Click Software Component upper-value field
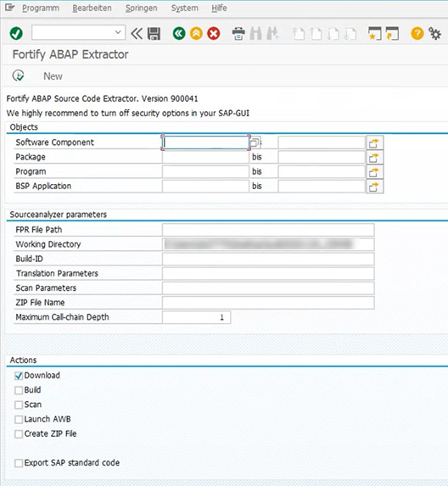 322,142
